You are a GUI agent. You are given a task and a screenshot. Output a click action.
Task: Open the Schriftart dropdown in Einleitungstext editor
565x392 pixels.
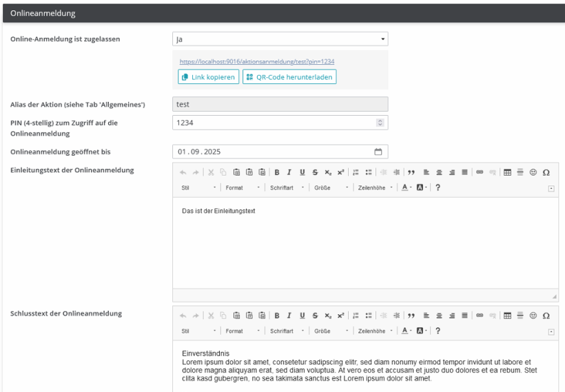[x=287, y=187]
